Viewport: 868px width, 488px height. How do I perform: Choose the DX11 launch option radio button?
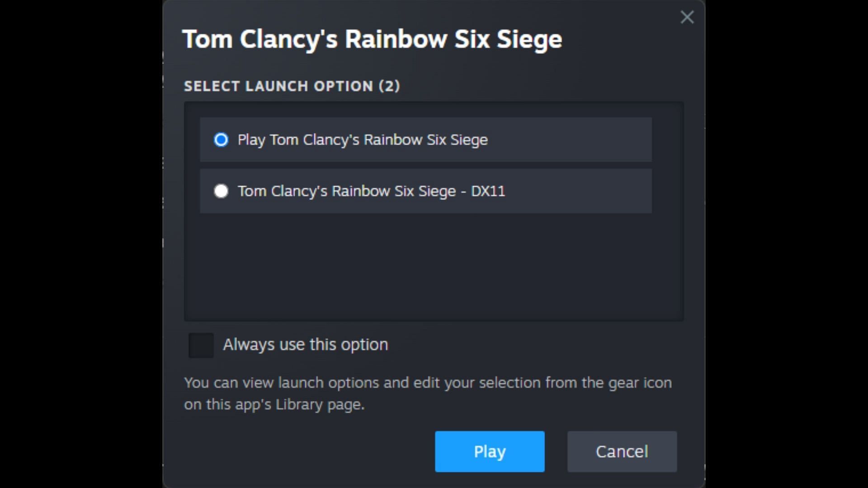[221, 191]
